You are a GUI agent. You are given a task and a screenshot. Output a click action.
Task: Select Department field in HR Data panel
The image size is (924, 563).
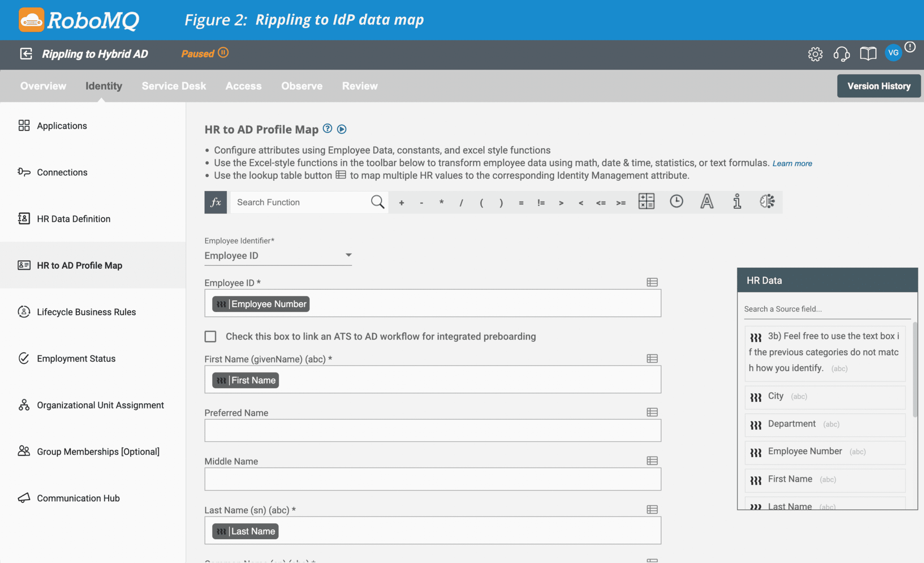[x=791, y=424]
